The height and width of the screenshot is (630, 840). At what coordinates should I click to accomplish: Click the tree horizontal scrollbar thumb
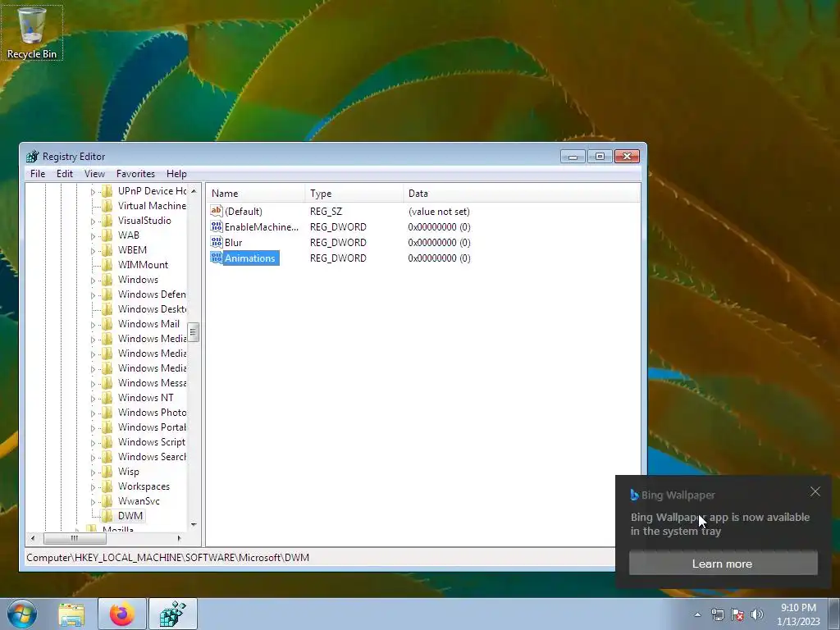(75, 538)
